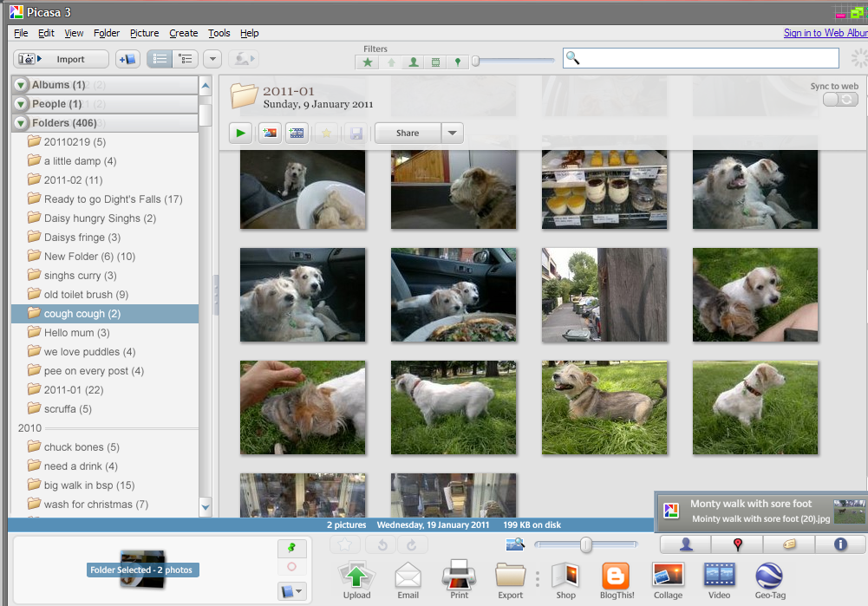Start a slideshow with the green play icon

(240, 133)
